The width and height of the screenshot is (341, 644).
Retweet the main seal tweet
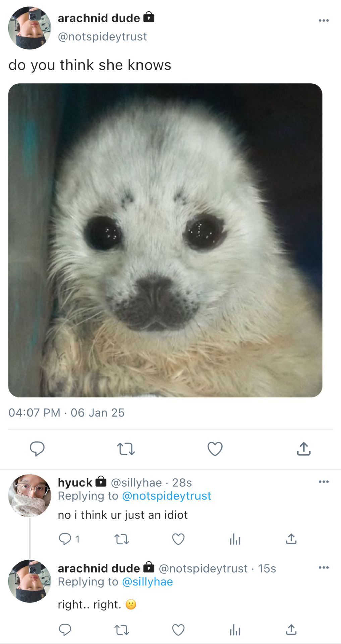pyautogui.click(x=126, y=449)
